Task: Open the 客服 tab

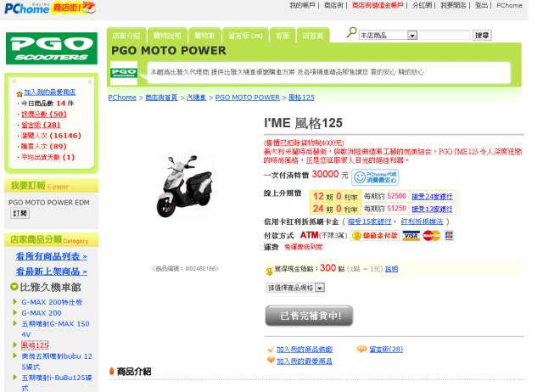Action: click(283, 36)
